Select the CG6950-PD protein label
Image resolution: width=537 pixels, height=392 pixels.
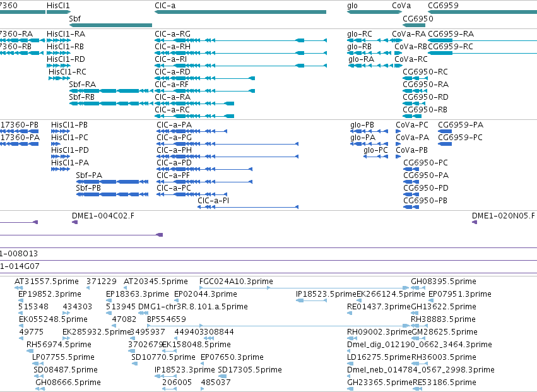(x=426, y=187)
